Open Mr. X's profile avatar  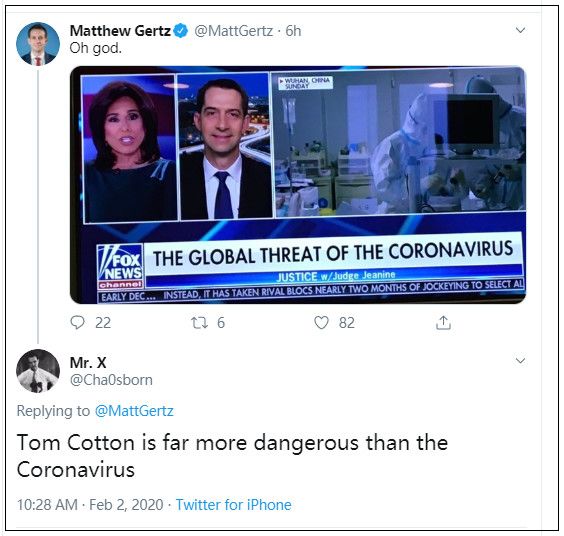click(x=38, y=371)
